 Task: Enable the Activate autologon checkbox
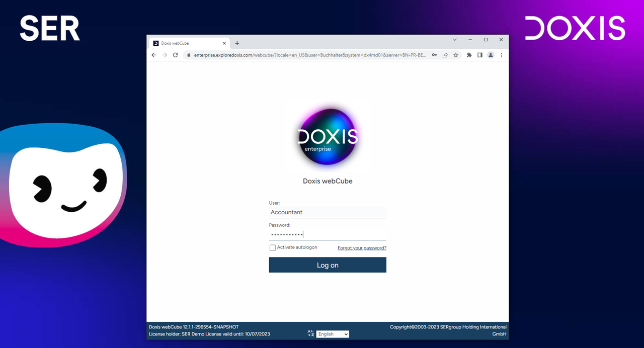(x=273, y=247)
